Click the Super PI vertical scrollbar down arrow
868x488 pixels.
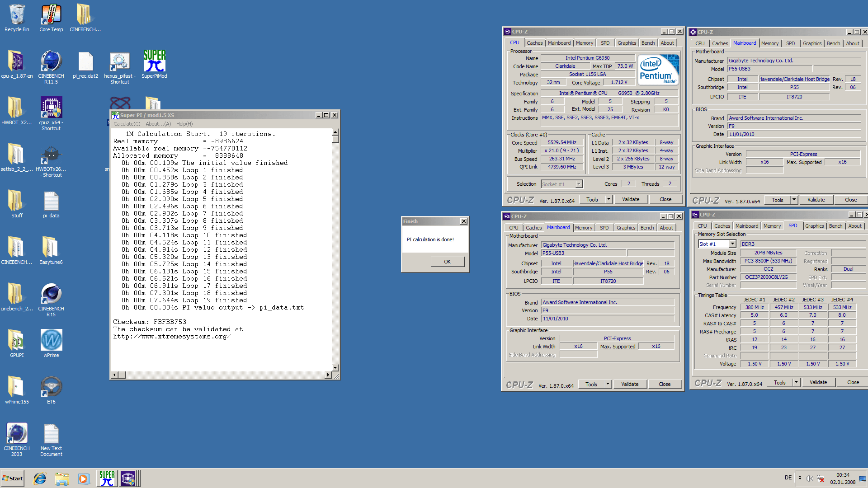335,367
